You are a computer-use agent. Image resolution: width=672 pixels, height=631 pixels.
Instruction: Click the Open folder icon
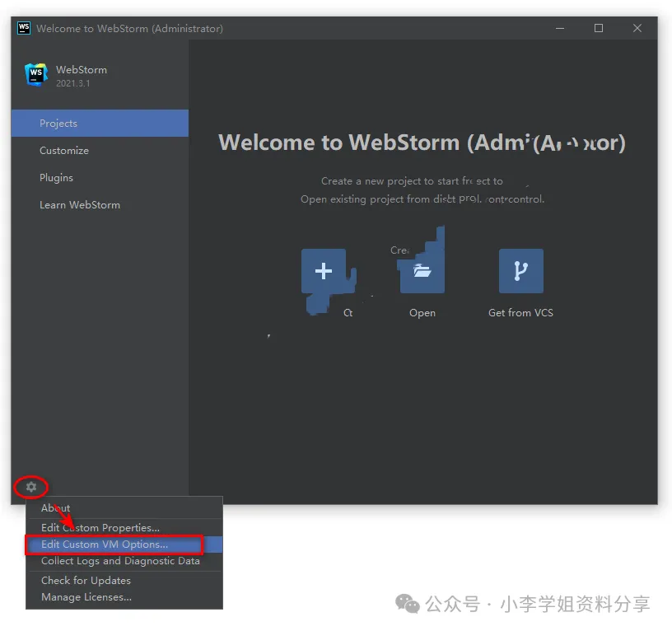click(422, 271)
